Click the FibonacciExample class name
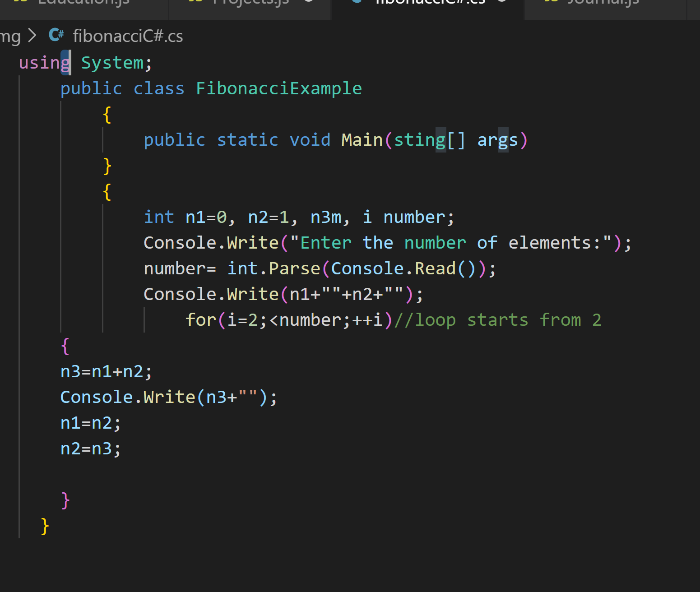The height and width of the screenshot is (592, 700). [278, 88]
